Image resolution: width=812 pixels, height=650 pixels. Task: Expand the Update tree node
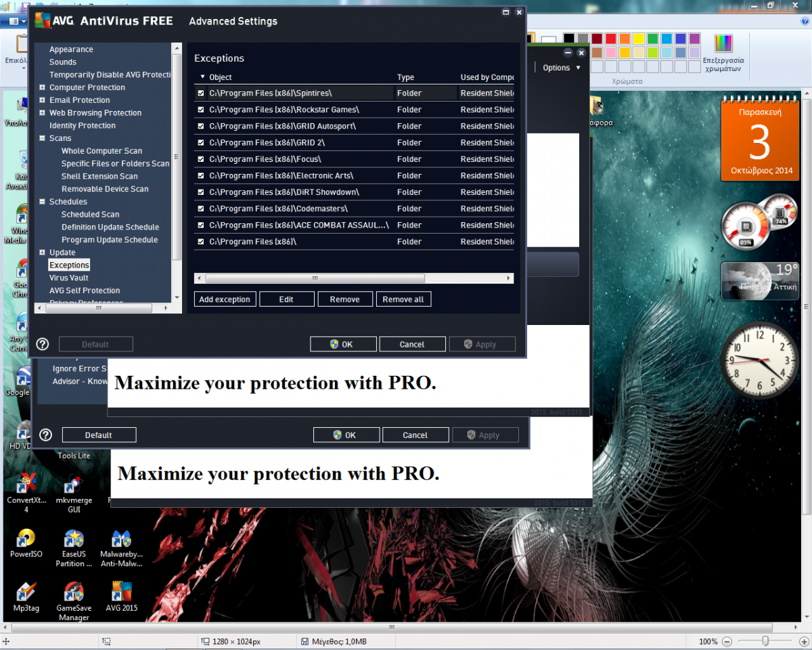[42, 253]
